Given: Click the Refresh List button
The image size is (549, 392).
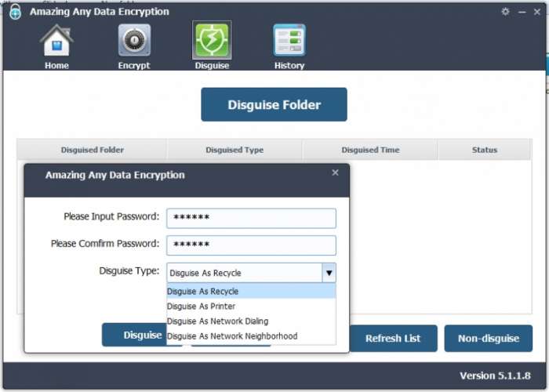Looking at the screenshot, I should point(393,338).
